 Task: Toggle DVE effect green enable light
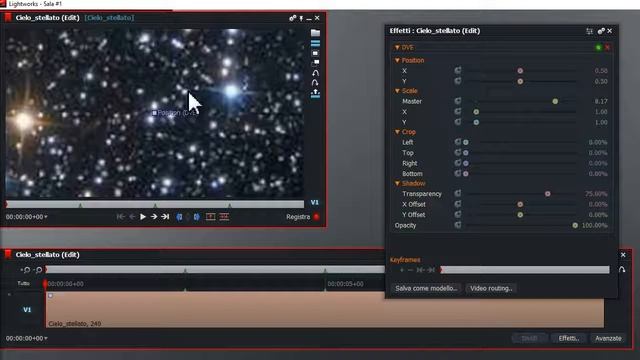[598, 48]
